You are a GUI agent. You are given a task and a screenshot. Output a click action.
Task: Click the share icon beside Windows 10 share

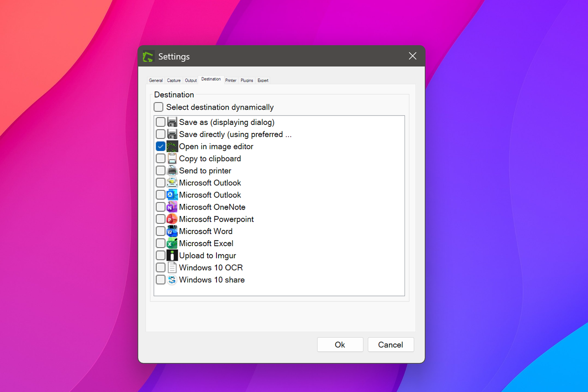pos(172,280)
